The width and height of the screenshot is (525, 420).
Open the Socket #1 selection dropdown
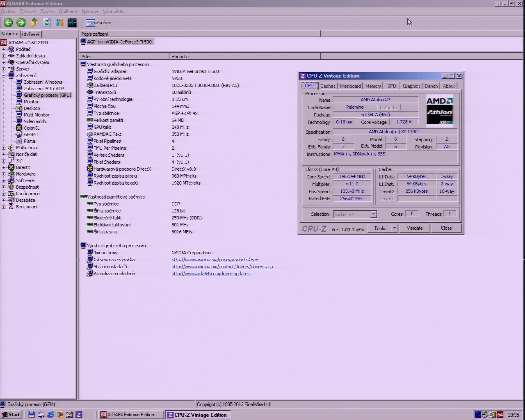373,214
